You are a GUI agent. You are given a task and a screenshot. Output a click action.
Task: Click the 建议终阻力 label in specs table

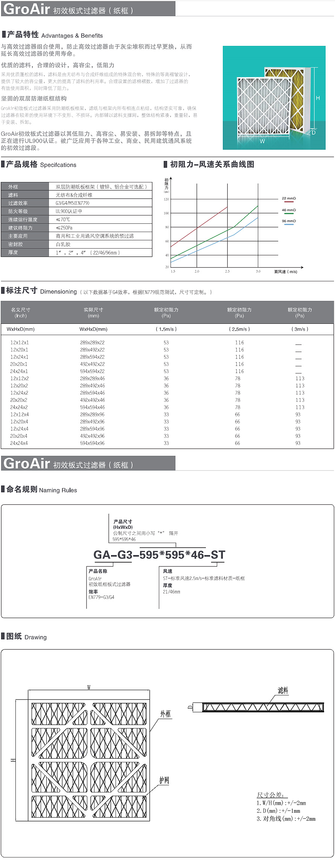tap(20, 228)
